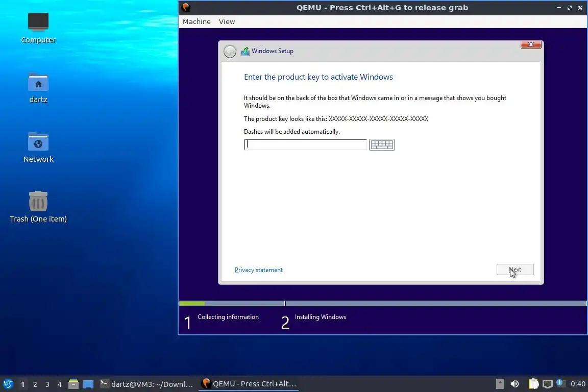Click the taskbar clock showing 0:40
The image size is (588, 392).
[578, 384]
